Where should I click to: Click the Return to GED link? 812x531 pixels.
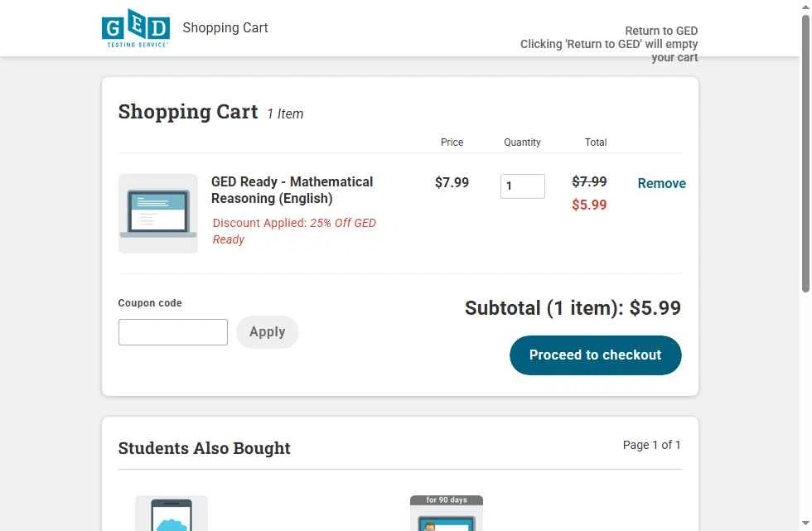(x=661, y=31)
